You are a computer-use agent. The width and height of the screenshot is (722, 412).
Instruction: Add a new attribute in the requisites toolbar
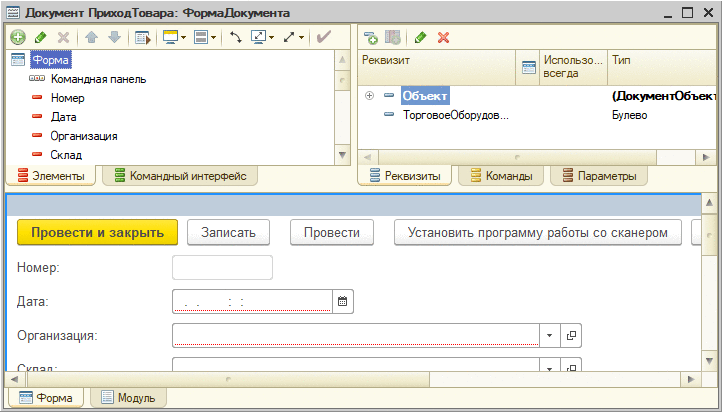point(371,37)
